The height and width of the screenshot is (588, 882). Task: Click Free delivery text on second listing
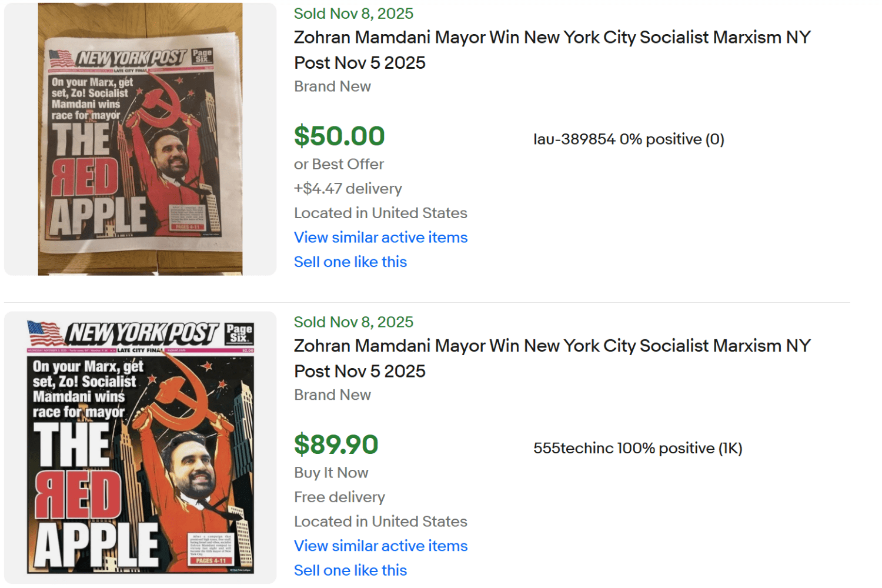339,497
